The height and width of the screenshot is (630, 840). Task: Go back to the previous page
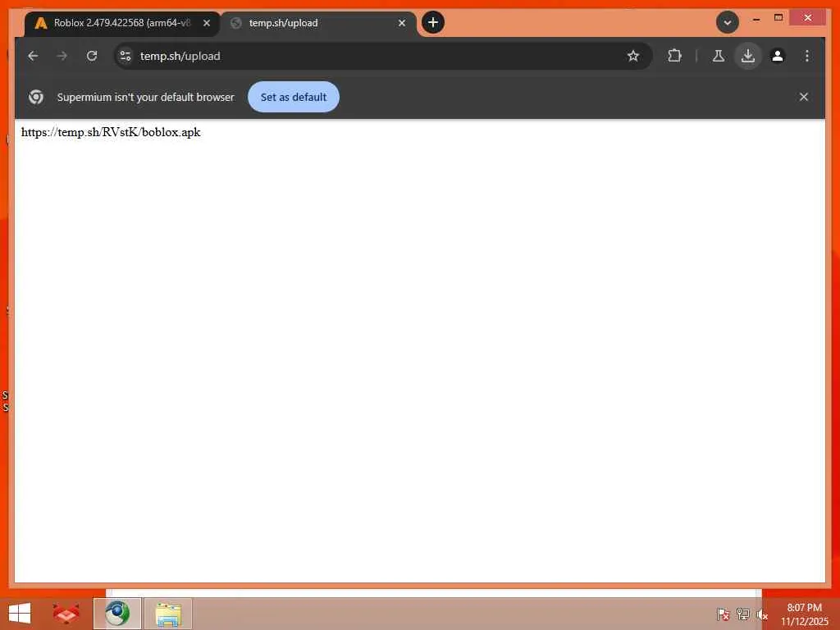[x=33, y=56]
